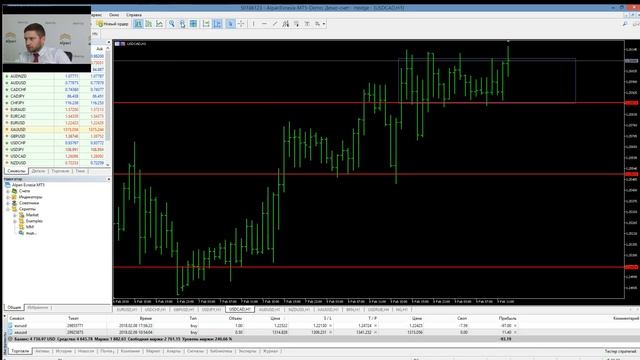The height and width of the screenshot is (360, 640).
Task: Switch chart to bar chart style
Action: (x=138, y=24)
